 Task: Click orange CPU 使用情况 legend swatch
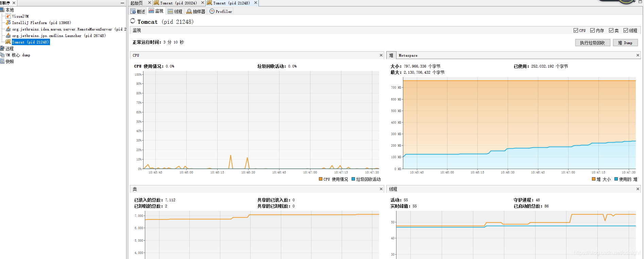coord(321,179)
